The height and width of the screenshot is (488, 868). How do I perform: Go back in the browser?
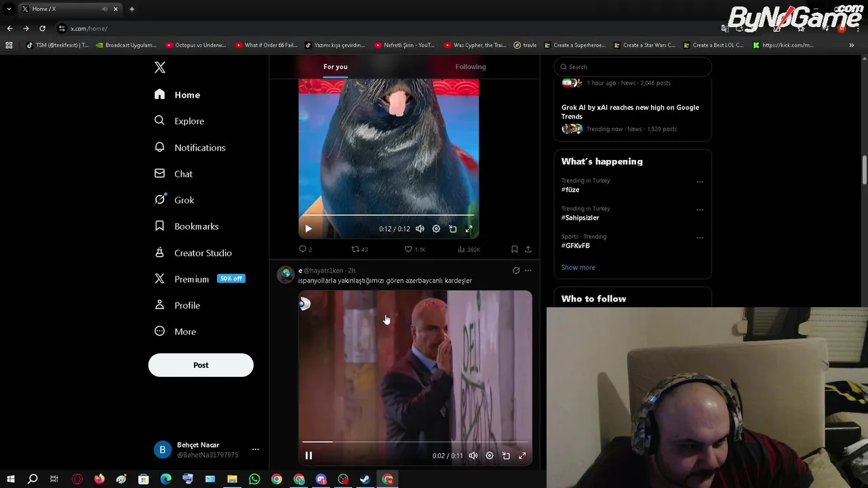pos(9,28)
